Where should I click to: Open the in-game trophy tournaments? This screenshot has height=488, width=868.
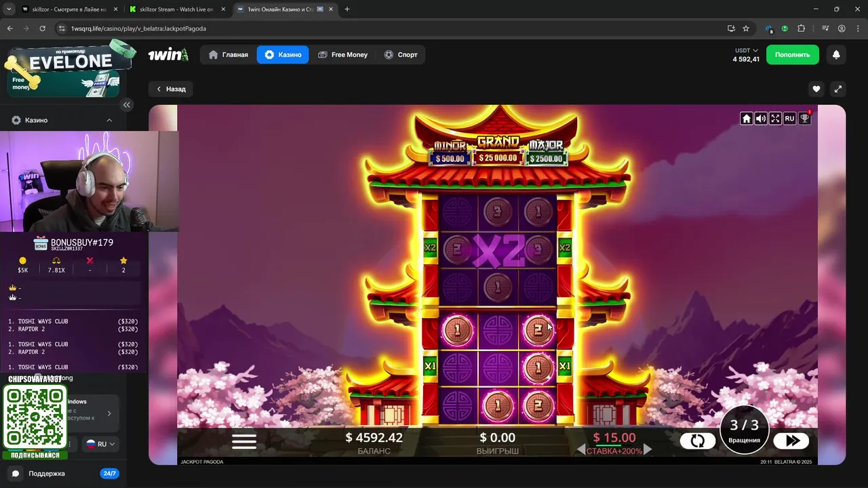804,118
